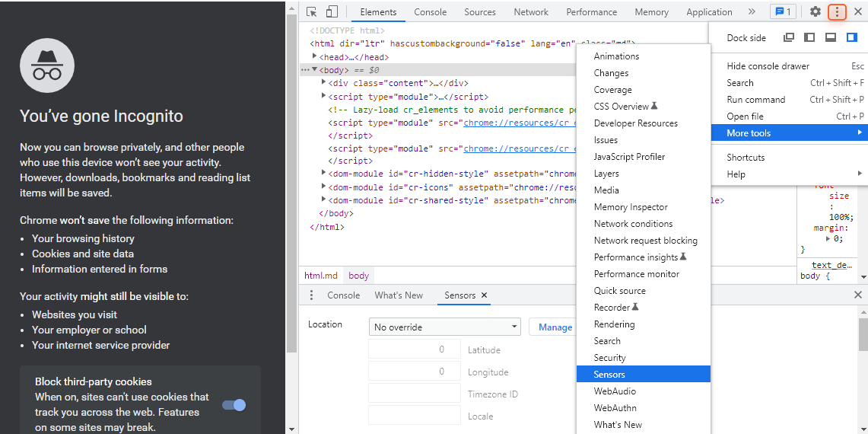Image resolution: width=868 pixels, height=434 pixels.
Task: Collapse the body element node
Action: [314, 70]
